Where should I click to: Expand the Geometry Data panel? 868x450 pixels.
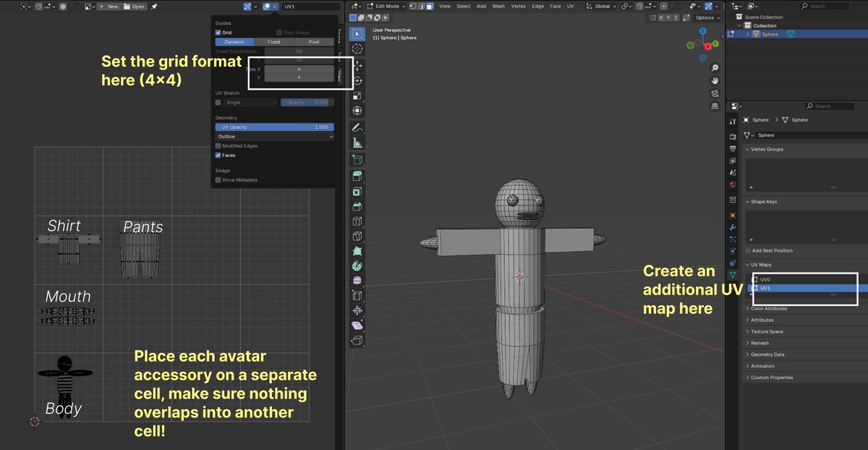point(766,355)
